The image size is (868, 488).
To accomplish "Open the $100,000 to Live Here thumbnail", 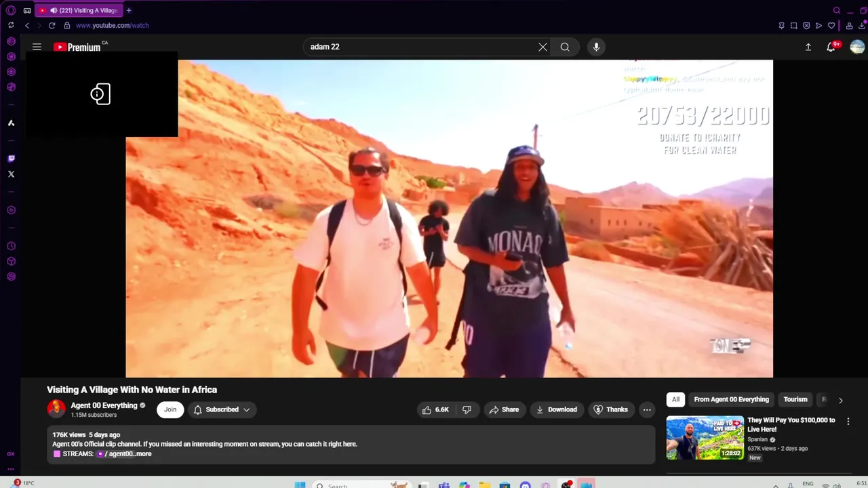I will (705, 438).
